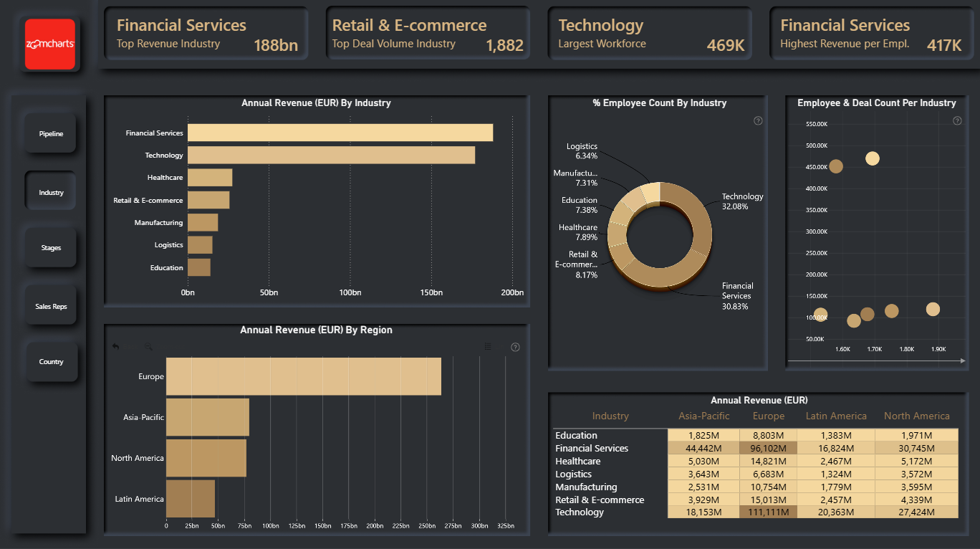Open the legend list icon in Region chart
The height and width of the screenshot is (549, 980).
pyautogui.click(x=488, y=347)
